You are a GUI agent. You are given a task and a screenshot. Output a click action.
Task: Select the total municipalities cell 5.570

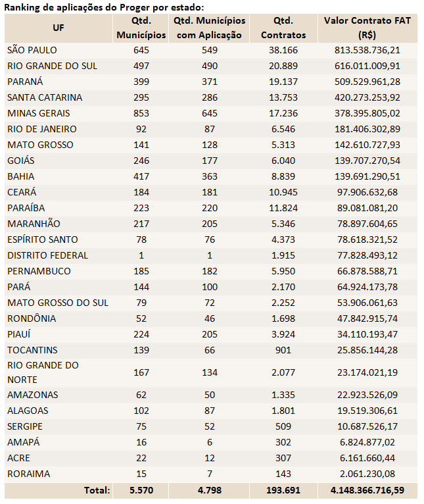pos(141,490)
